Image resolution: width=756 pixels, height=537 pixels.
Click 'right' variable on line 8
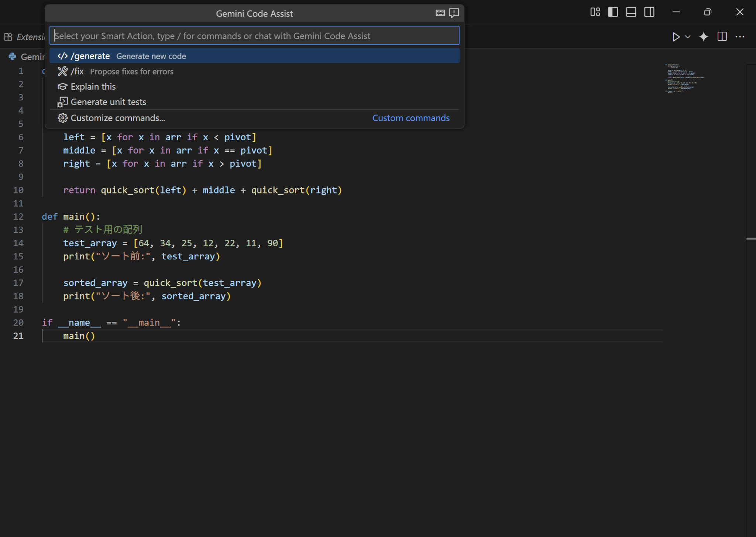click(x=76, y=163)
